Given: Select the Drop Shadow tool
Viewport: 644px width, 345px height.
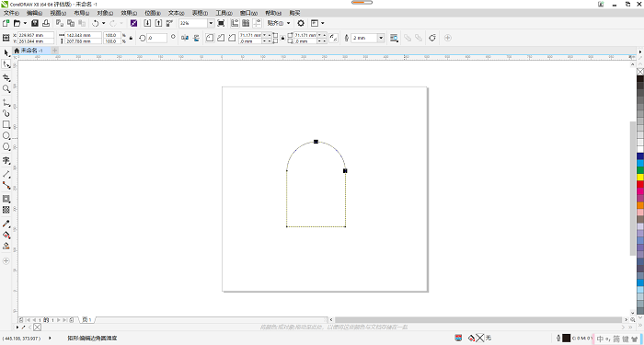Looking at the screenshot, I should pos(6,199).
